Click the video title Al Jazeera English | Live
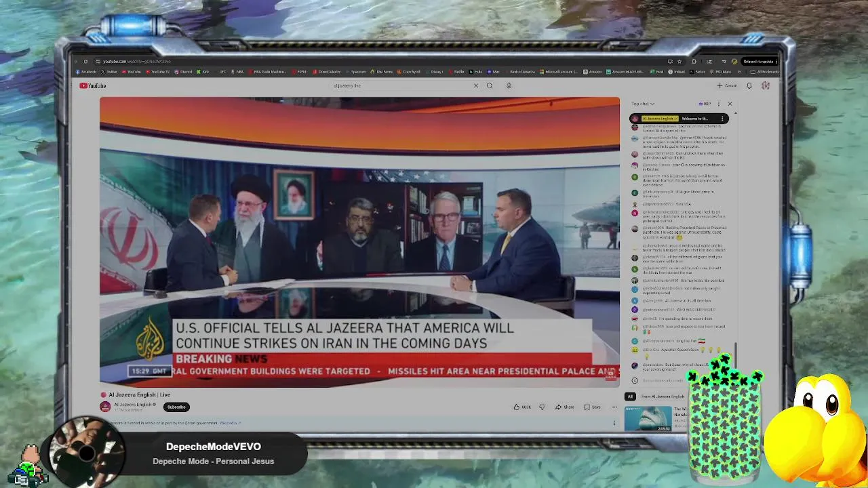Viewport: 868px width, 488px height. click(139, 394)
